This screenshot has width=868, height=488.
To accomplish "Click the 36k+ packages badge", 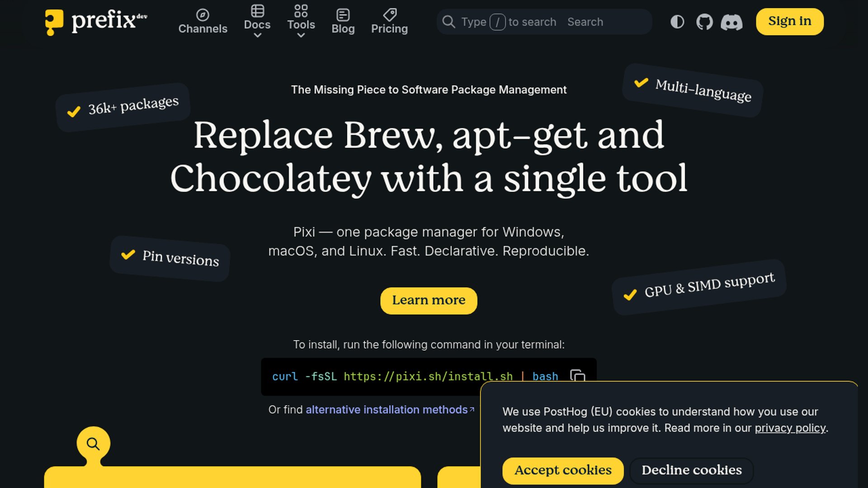I will click(123, 108).
